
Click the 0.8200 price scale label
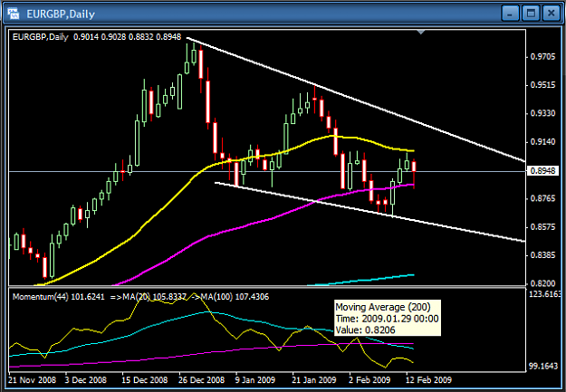[542, 283]
